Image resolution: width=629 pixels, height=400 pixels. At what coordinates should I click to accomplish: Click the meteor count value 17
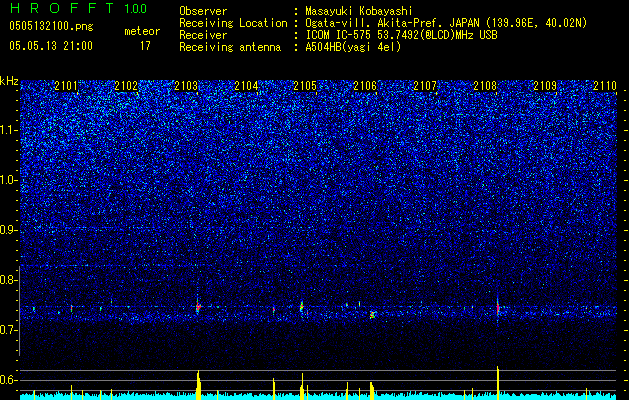point(145,46)
